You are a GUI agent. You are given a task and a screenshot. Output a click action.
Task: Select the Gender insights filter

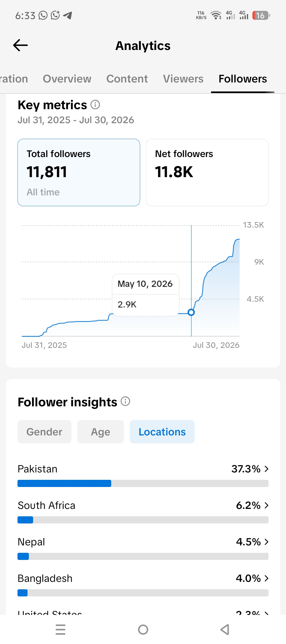tap(44, 432)
